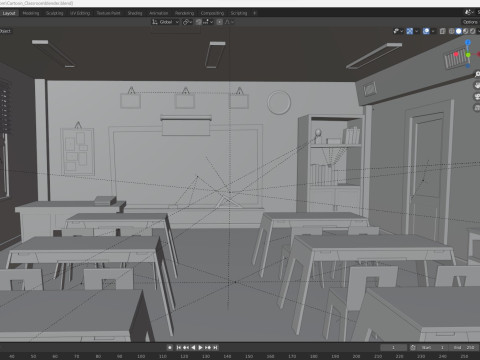This screenshot has width=480, height=360.
Task: Click frame 150 on the timeline
Action: 249,356
